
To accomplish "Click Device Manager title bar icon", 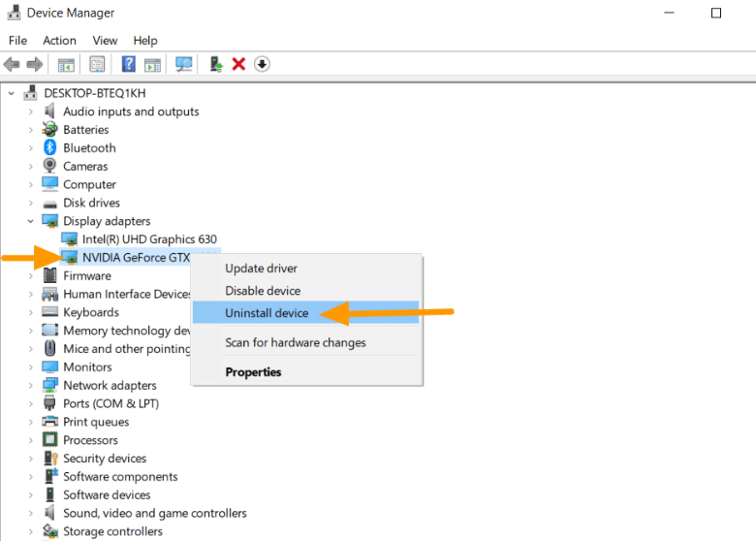I will coord(14,13).
